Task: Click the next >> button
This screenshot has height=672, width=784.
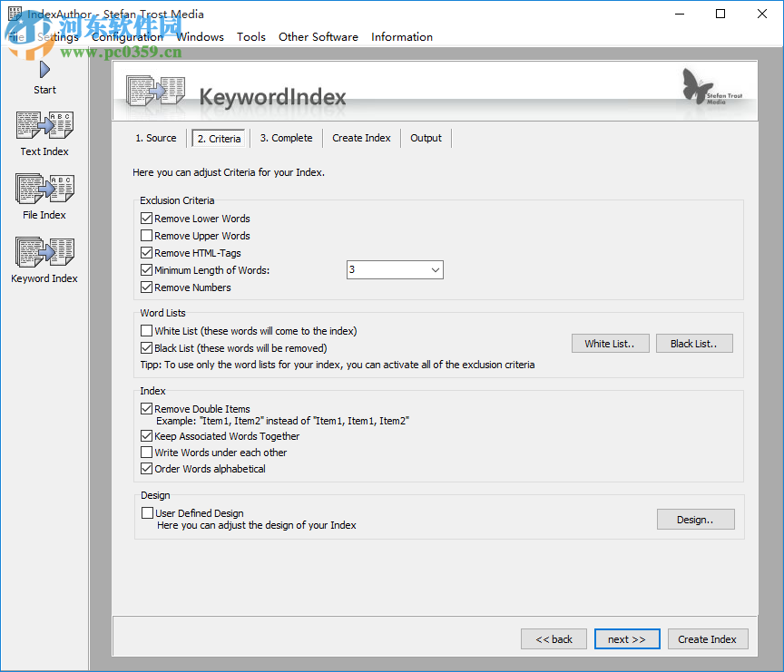Action: [x=627, y=638]
